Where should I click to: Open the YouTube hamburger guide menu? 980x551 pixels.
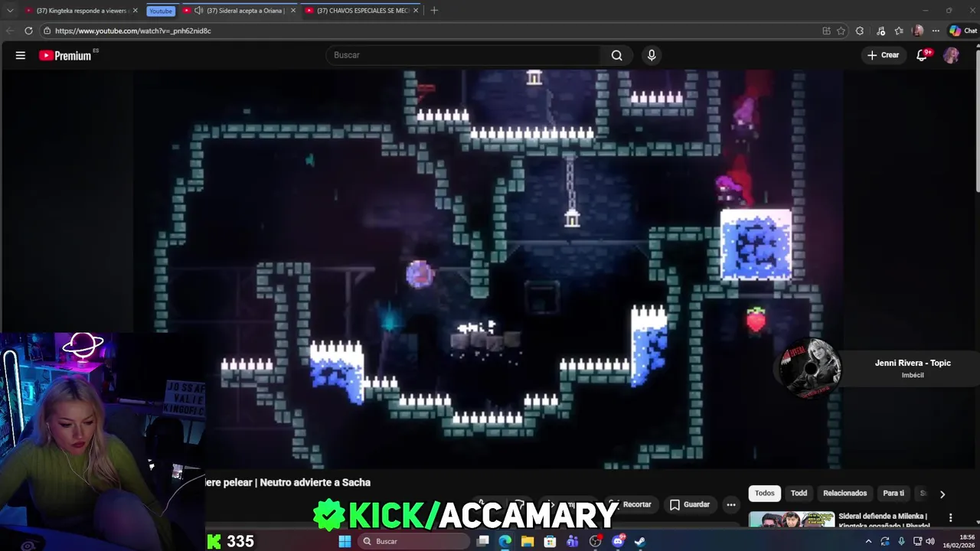pyautogui.click(x=21, y=55)
